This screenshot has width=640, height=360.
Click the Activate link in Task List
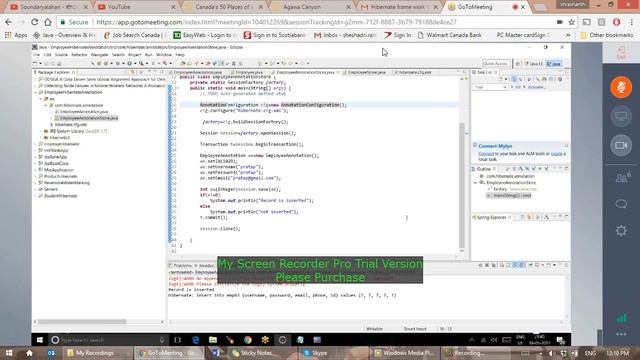[536, 87]
